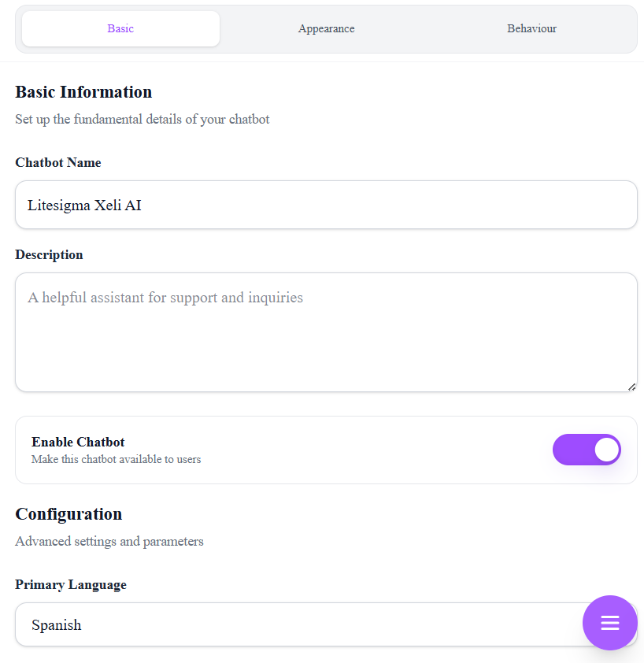Open the Behaviour tab

(531, 28)
